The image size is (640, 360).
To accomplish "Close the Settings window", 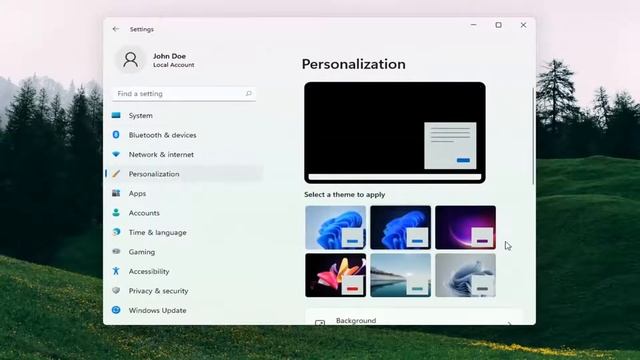I will 523,25.
